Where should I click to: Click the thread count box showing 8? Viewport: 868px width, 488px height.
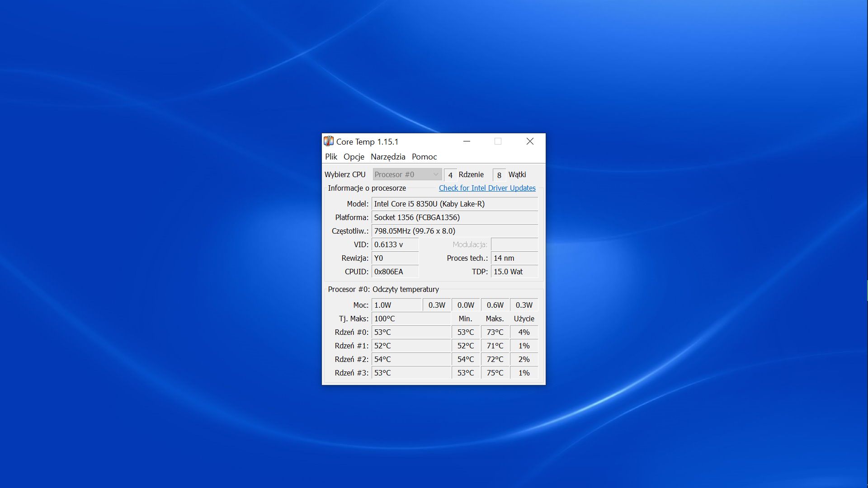tap(499, 175)
